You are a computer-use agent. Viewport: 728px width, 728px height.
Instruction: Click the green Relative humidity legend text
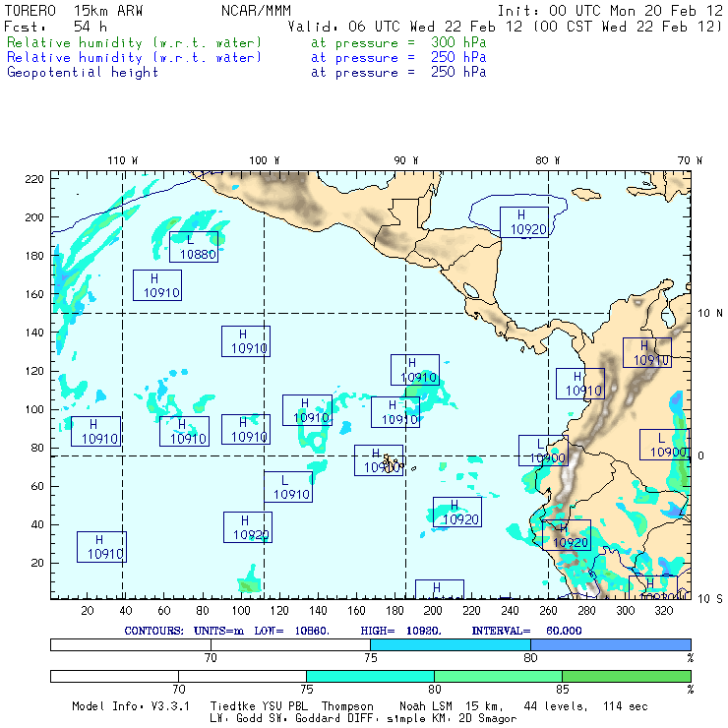tap(135, 43)
